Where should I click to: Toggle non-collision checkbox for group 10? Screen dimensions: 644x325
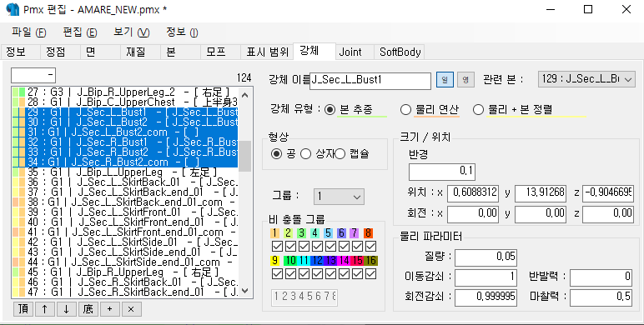(x=291, y=274)
